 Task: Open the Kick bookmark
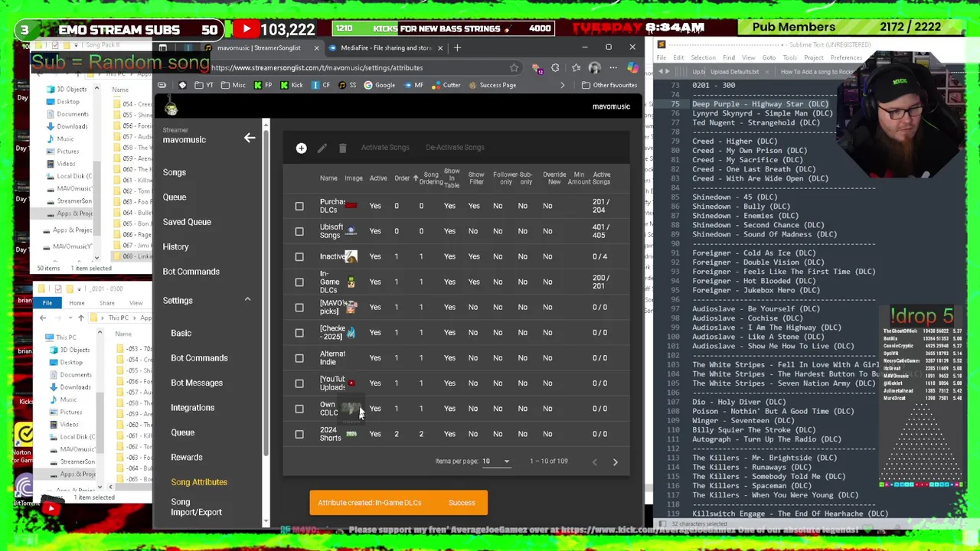tap(291, 85)
